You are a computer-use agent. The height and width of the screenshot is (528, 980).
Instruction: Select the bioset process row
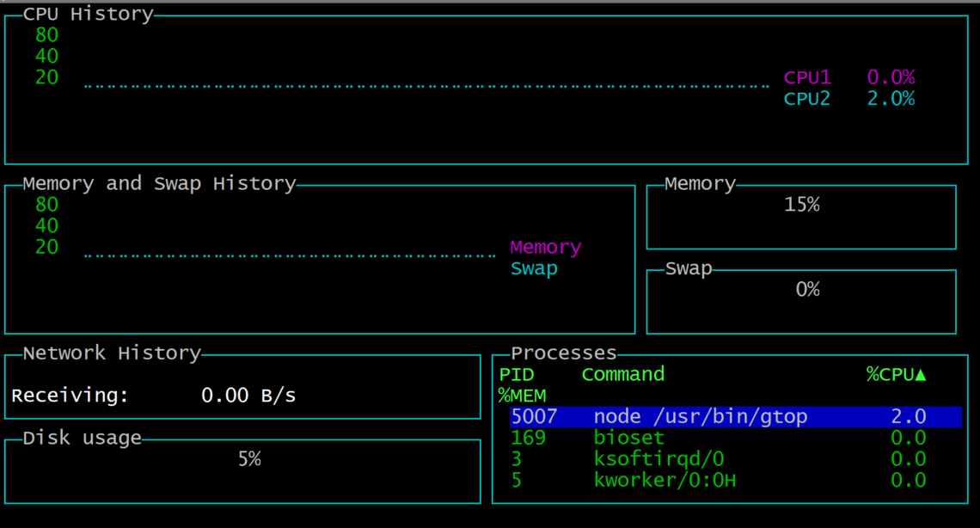tap(628, 438)
